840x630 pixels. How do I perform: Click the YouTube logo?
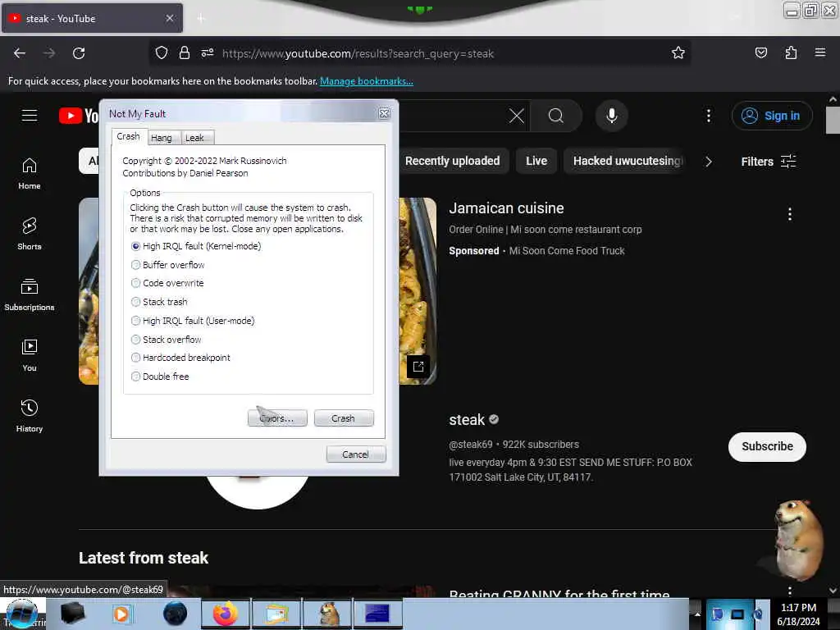79,116
